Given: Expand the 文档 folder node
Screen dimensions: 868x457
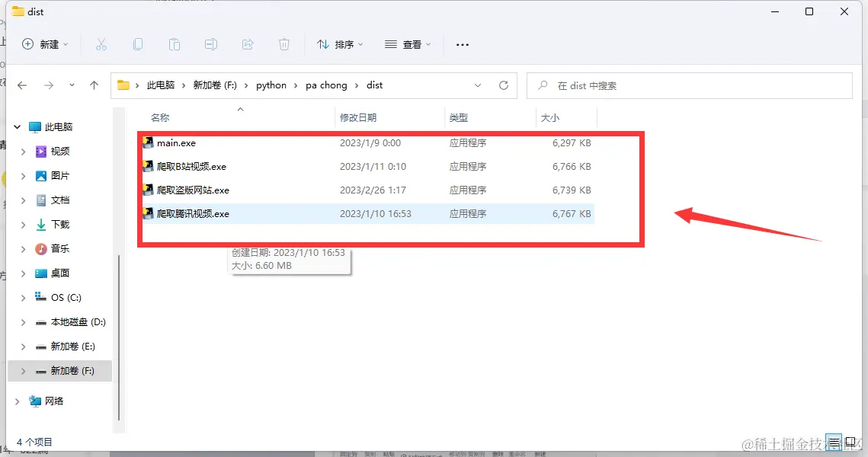Looking at the screenshot, I should 24,200.
